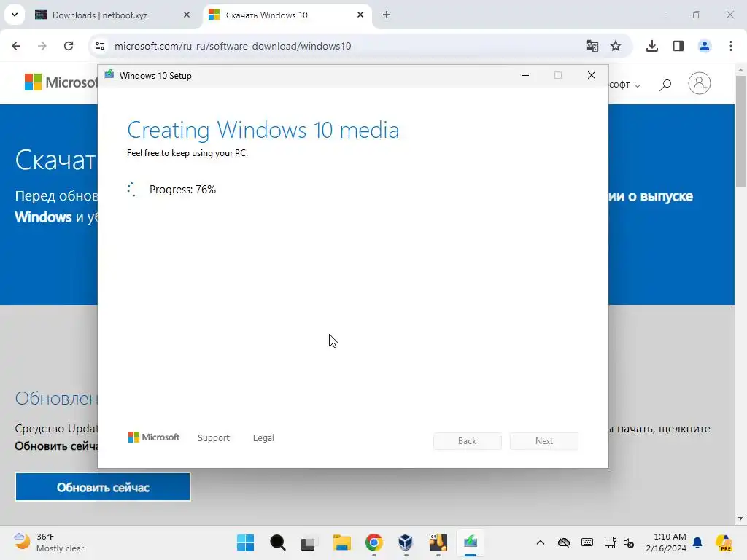Click the Chrome forward arrow

(x=42, y=46)
